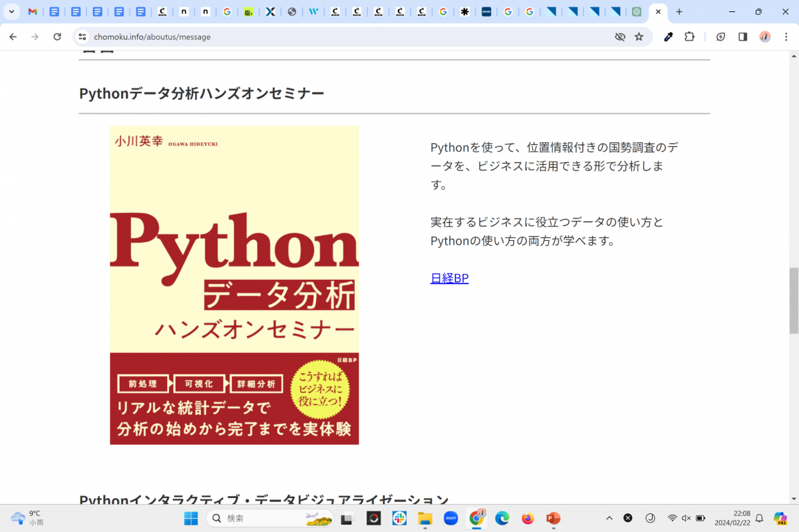The width and height of the screenshot is (799, 532).
Task: Bookmark this page with the star icon
Action: [x=639, y=37]
